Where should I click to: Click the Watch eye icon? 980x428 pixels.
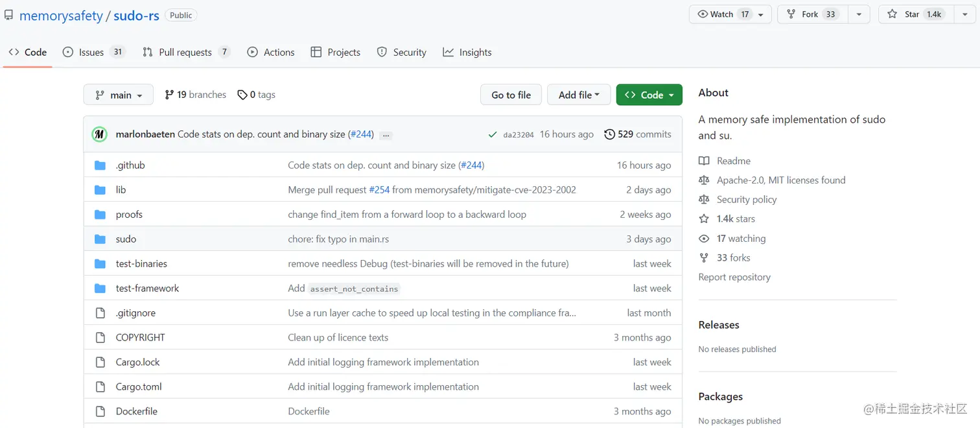point(703,14)
